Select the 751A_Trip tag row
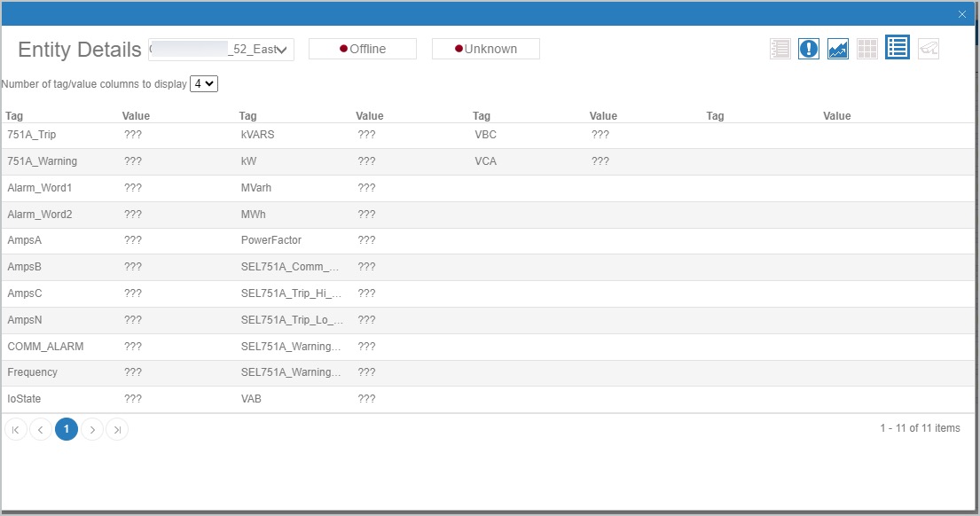 click(32, 135)
